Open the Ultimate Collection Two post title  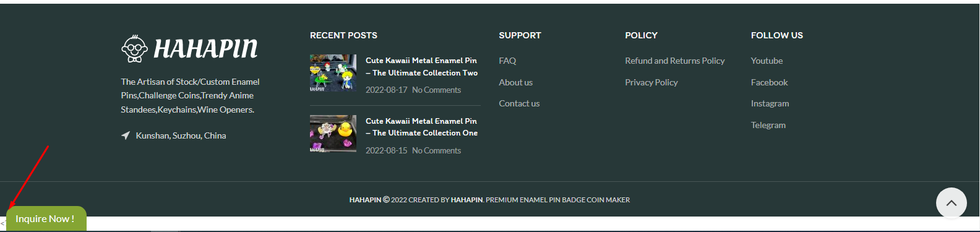[x=421, y=67]
